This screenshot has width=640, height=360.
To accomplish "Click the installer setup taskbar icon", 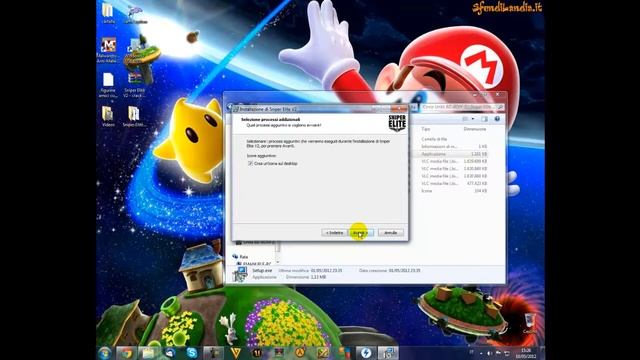I will tap(387, 353).
